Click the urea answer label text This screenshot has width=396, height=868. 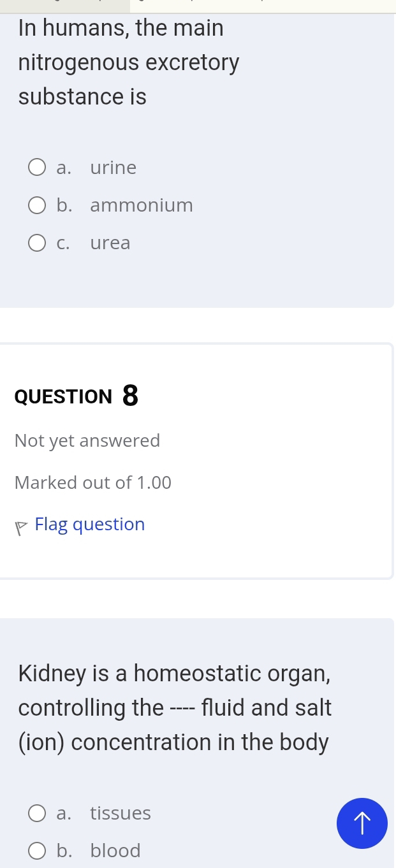[x=110, y=243]
